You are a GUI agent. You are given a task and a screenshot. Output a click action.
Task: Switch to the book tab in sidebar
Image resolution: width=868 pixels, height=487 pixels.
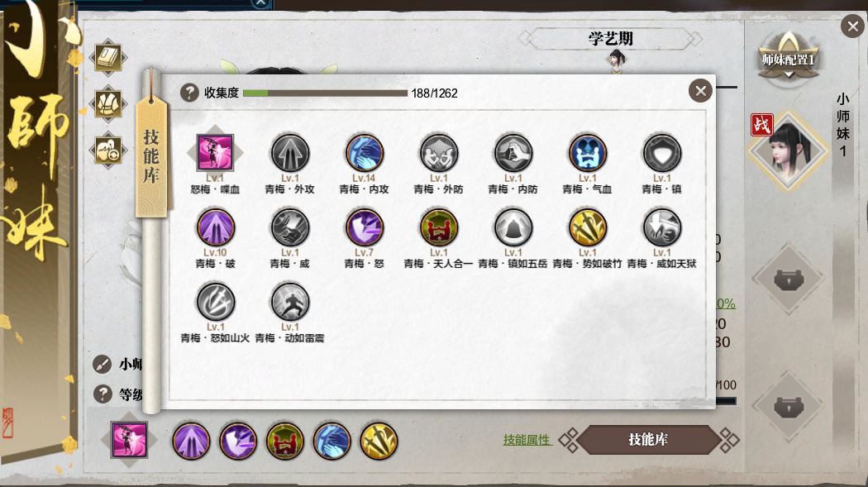[108, 57]
